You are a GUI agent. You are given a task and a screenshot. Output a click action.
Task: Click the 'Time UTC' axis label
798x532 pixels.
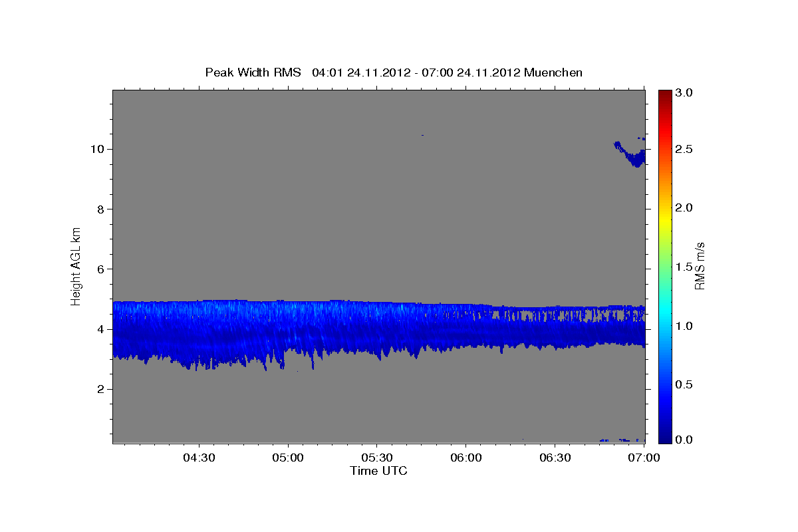pos(378,471)
